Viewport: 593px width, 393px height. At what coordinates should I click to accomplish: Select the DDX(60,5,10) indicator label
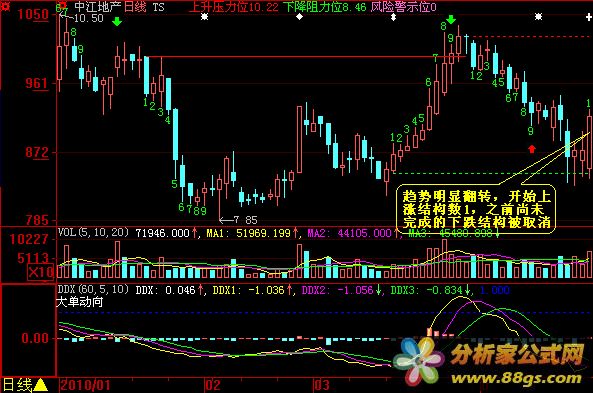93,289
